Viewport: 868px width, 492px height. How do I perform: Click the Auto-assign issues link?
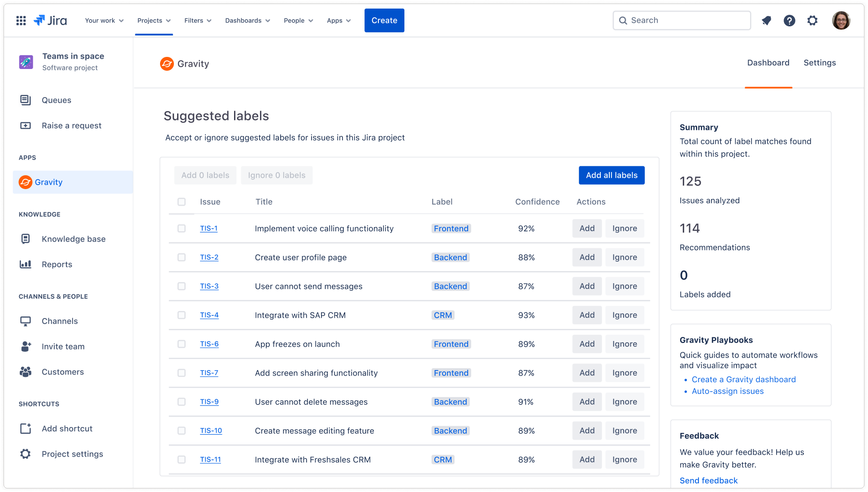point(727,391)
